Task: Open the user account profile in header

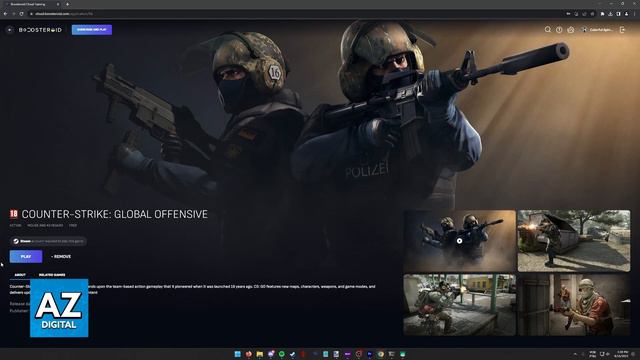Action: (597, 30)
